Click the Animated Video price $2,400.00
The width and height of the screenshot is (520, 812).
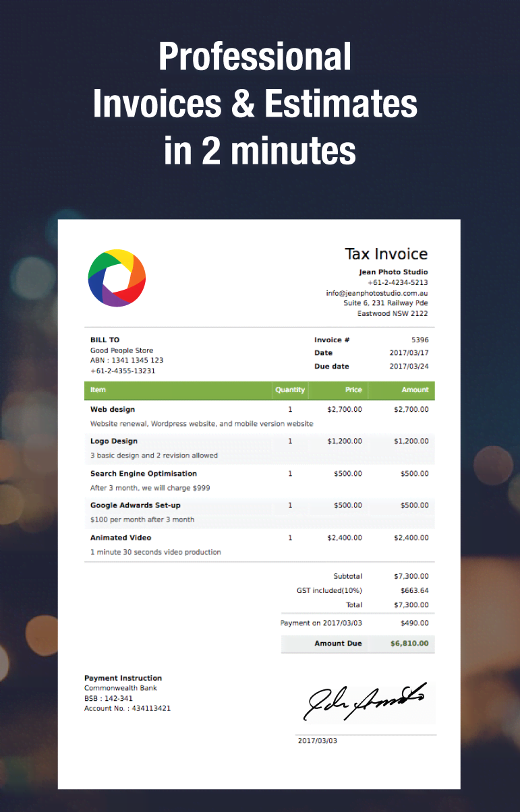tap(345, 538)
